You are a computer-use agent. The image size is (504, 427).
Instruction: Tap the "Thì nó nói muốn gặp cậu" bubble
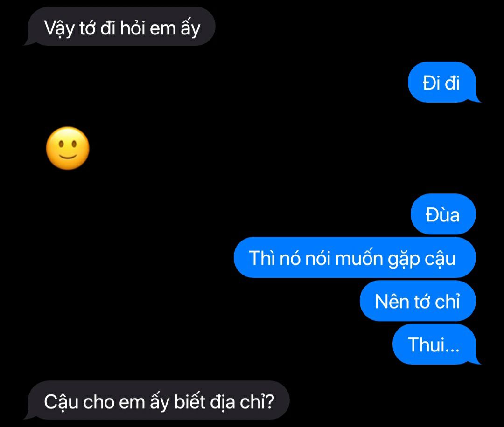(x=355, y=257)
